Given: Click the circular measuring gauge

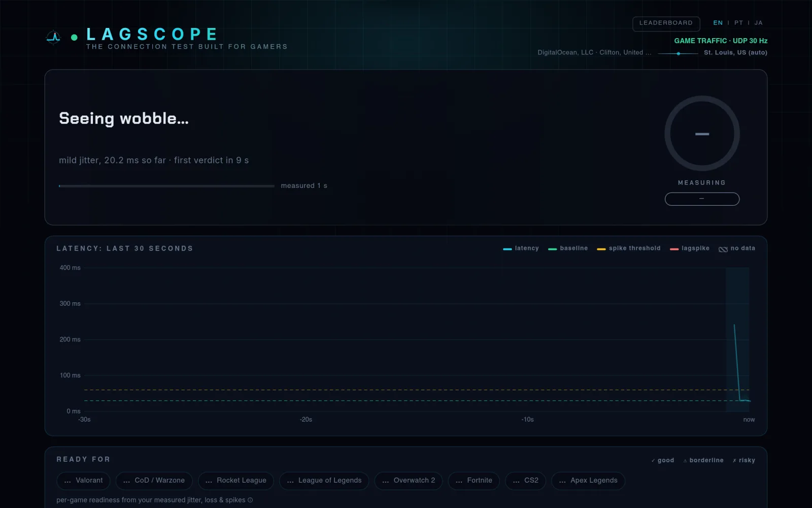Looking at the screenshot, I should [702, 134].
